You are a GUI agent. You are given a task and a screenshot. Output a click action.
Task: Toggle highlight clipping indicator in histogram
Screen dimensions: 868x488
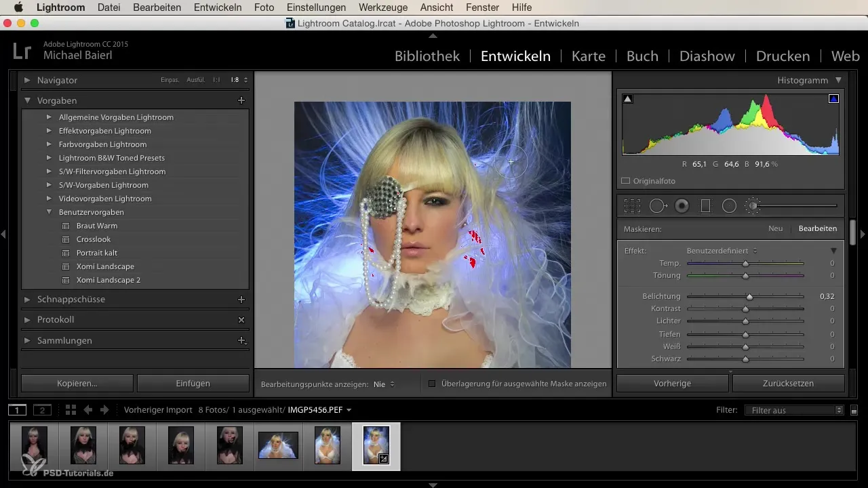click(x=833, y=99)
